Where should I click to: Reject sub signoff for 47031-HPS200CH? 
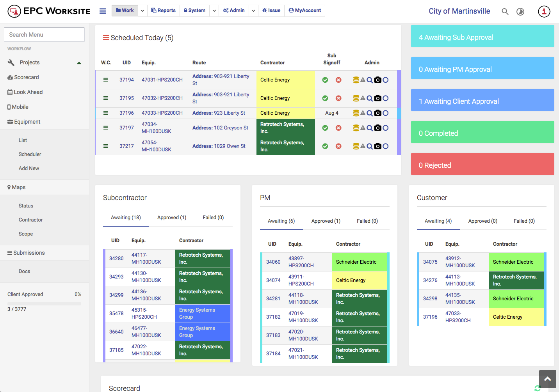click(338, 80)
